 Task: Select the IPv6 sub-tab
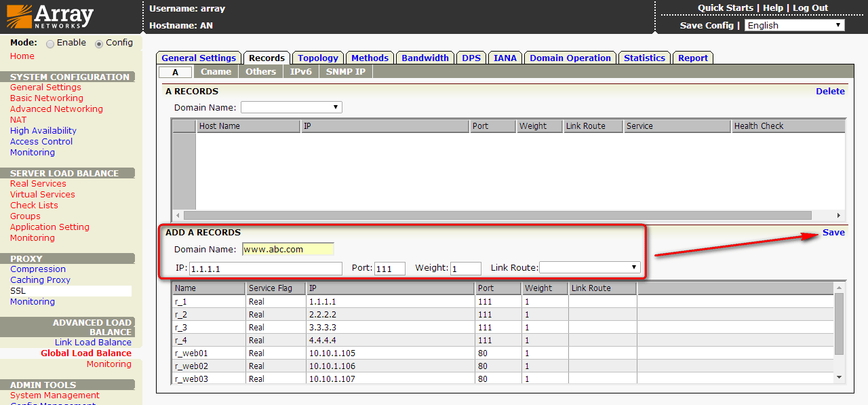tap(301, 72)
